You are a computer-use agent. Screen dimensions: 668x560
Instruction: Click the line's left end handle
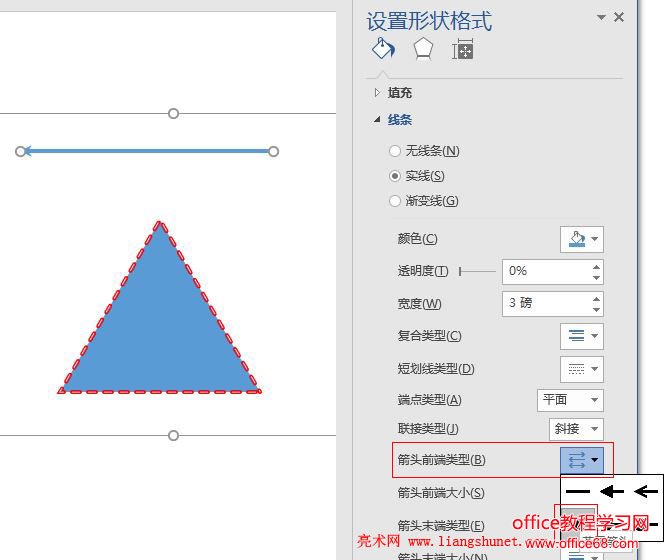(x=20, y=151)
